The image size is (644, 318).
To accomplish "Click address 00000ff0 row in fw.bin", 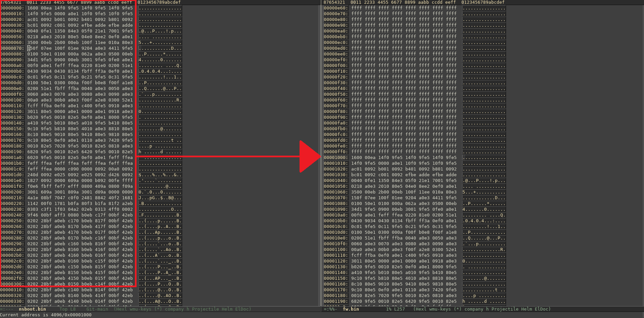I will point(415,152).
